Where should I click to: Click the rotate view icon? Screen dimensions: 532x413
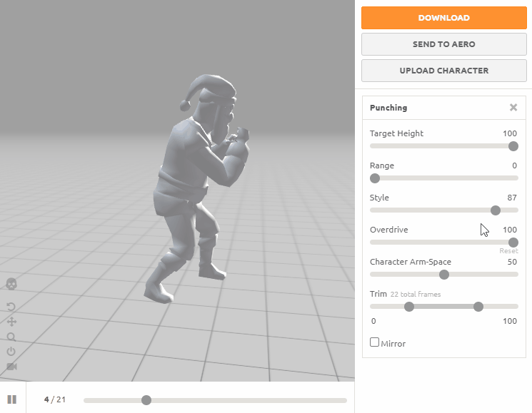point(11,307)
